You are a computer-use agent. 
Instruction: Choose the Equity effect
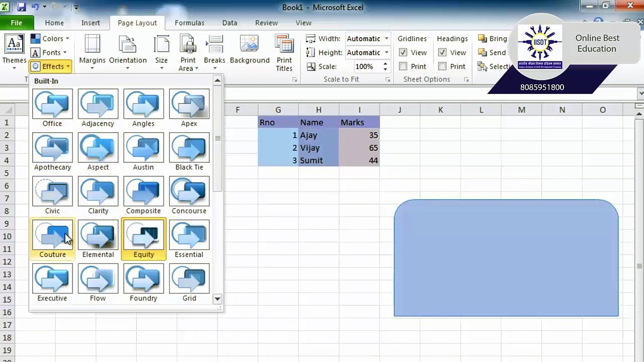(x=143, y=239)
